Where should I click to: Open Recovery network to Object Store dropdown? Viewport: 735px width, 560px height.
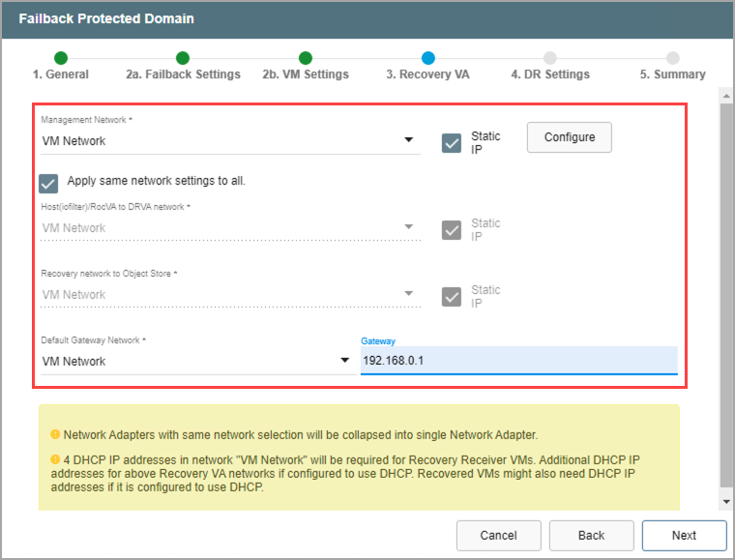229,295
